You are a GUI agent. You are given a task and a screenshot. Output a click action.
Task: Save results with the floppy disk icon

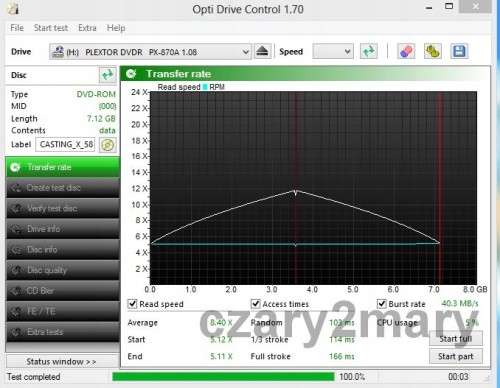[459, 52]
